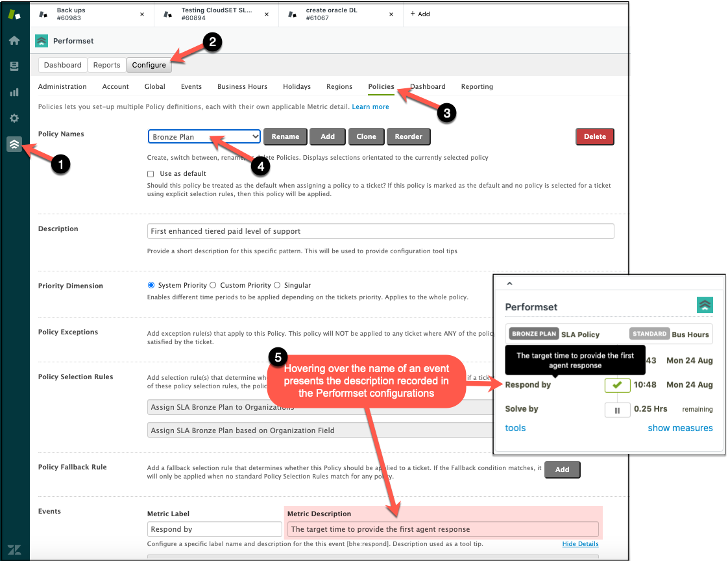Click the Clone policy button

pos(367,136)
